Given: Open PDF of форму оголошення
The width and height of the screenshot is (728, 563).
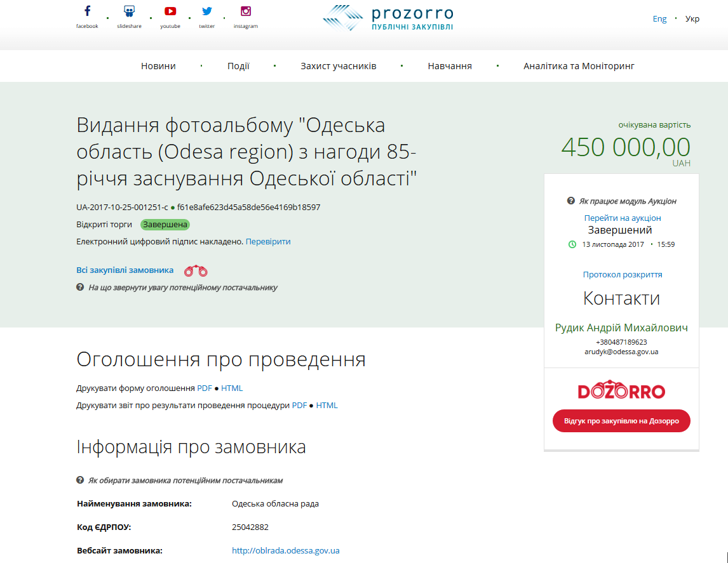Looking at the screenshot, I should pyautogui.click(x=205, y=388).
